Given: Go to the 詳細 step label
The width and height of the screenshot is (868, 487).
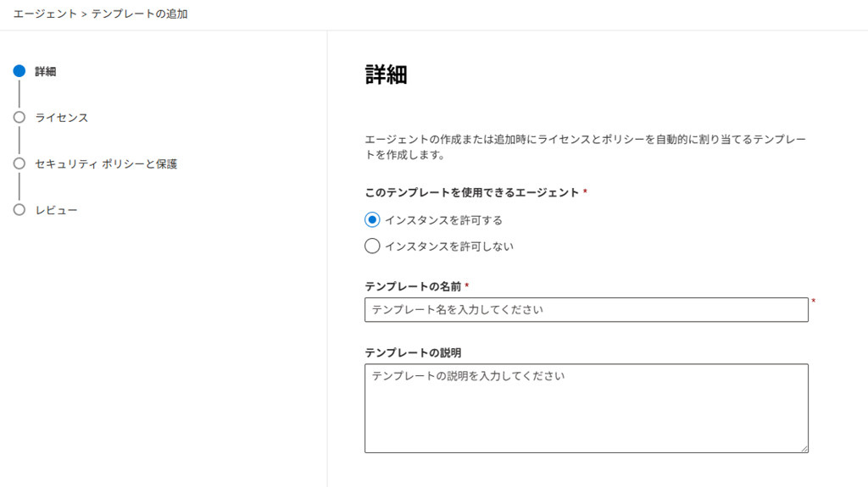Looking at the screenshot, I should pyautogui.click(x=46, y=71).
